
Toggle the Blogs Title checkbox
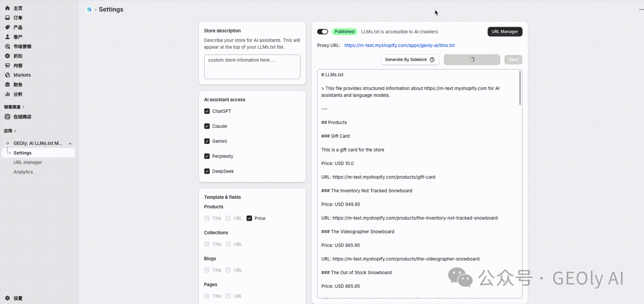coord(207,270)
